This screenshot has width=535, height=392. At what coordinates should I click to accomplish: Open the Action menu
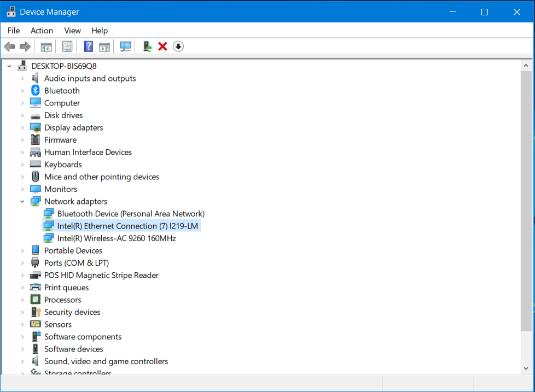coord(42,31)
